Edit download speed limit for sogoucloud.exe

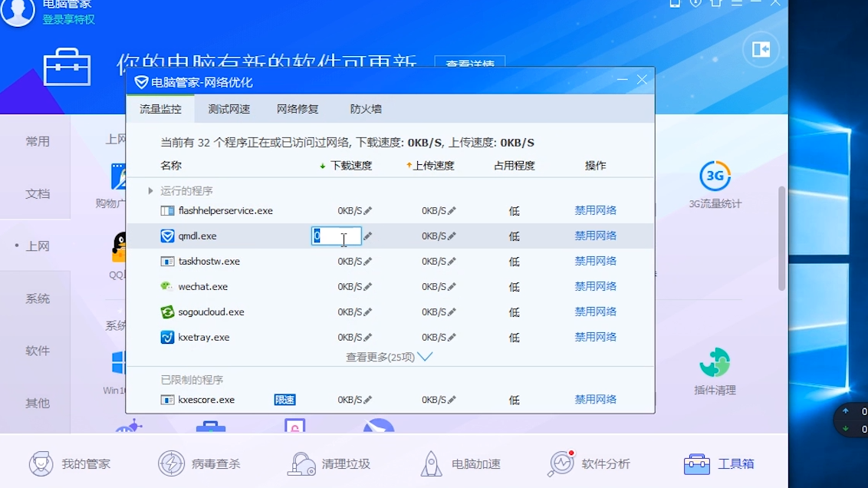click(x=368, y=312)
